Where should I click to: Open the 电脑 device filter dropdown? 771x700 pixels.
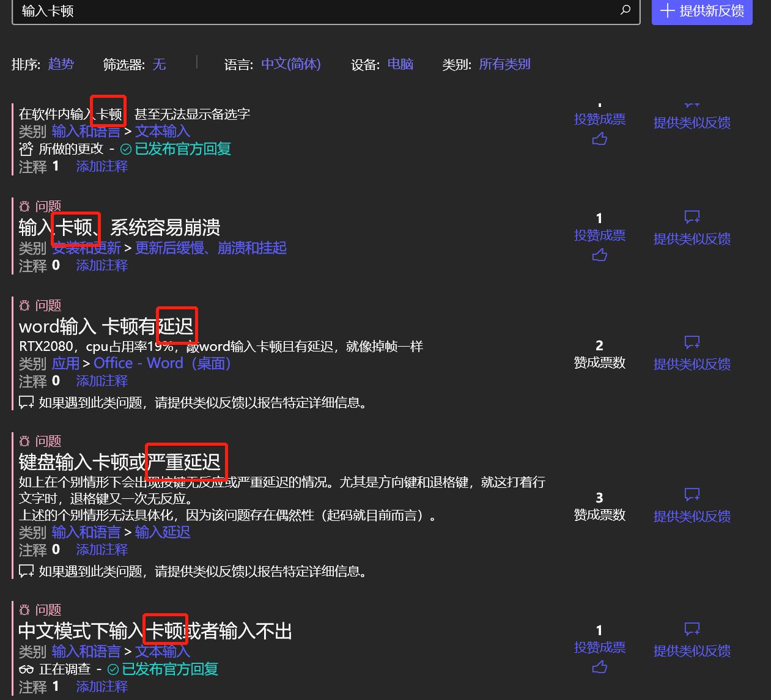400,64
